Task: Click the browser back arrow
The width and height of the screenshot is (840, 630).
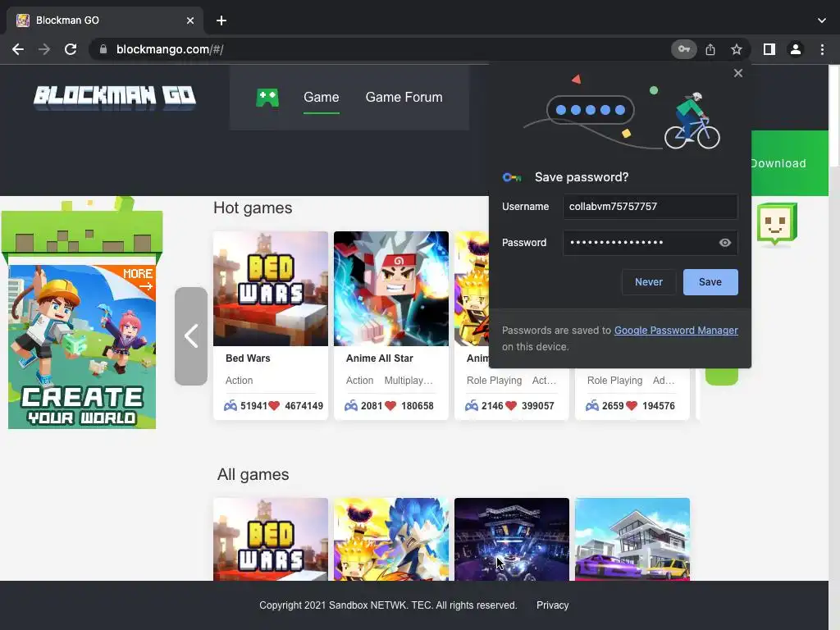Action: click(18, 49)
